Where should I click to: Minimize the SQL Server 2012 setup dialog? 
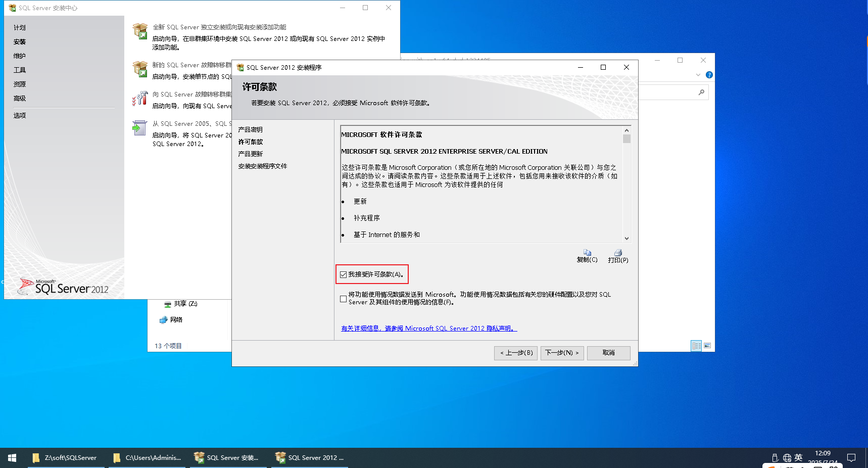(x=581, y=67)
